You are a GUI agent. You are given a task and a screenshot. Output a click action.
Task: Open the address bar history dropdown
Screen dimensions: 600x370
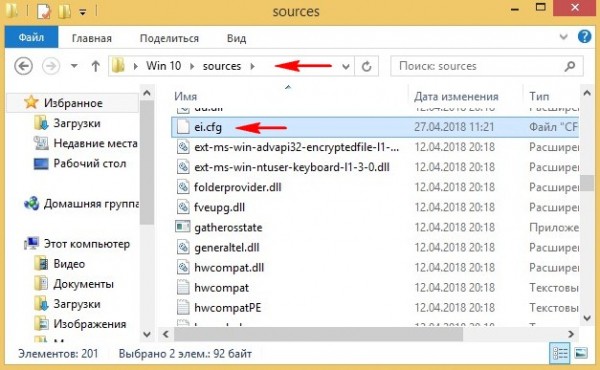[346, 67]
